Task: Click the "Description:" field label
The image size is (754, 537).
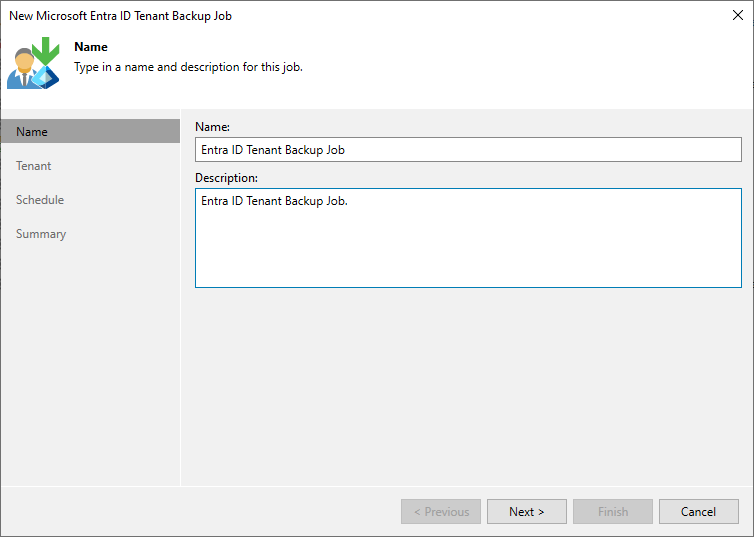Action: click(x=226, y=178)
